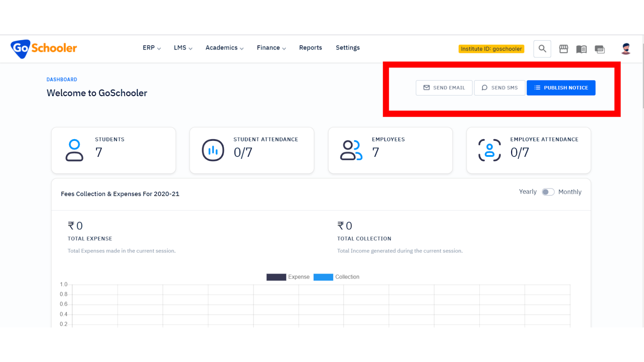Click the Total Collection label
644x362 pixels.
364,239
